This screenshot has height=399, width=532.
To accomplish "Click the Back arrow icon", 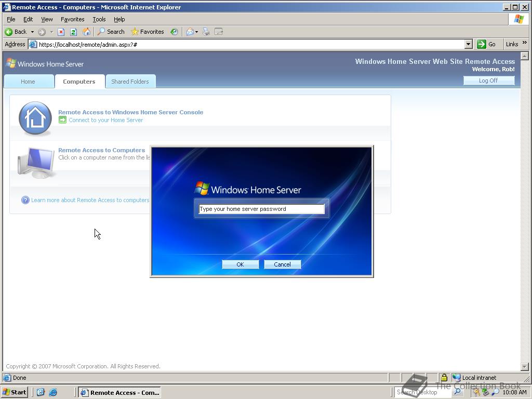I will [x=8, y=32].
